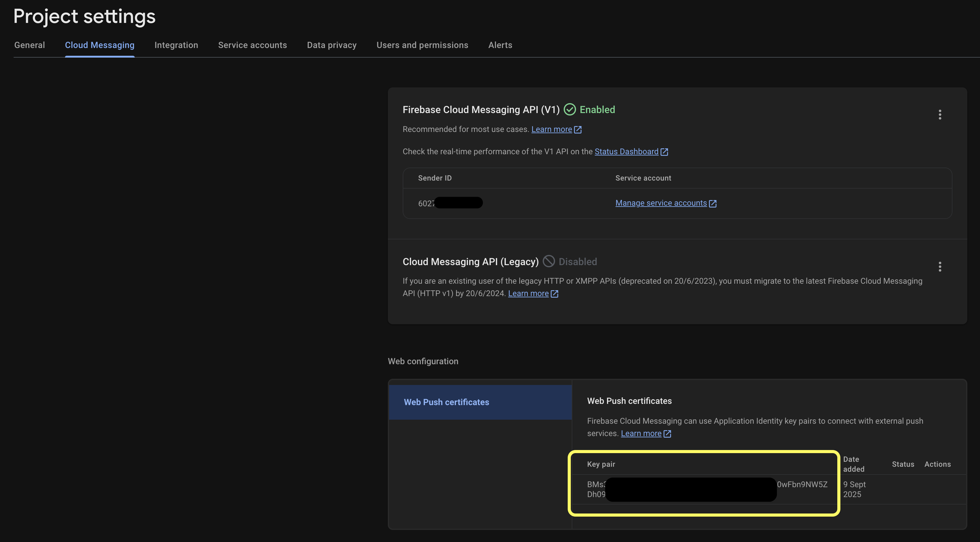
Task: Click the Status column header
Action: (903, 464)
